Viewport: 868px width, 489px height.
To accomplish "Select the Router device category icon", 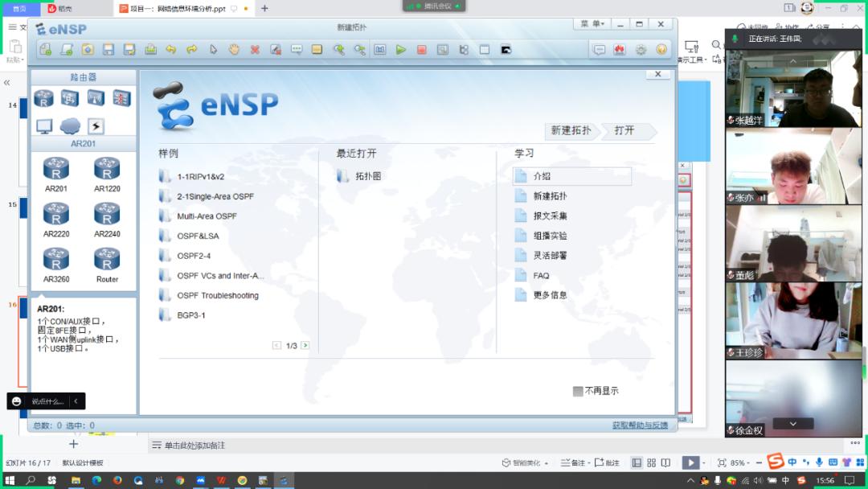I will click(x=43, y=99).
